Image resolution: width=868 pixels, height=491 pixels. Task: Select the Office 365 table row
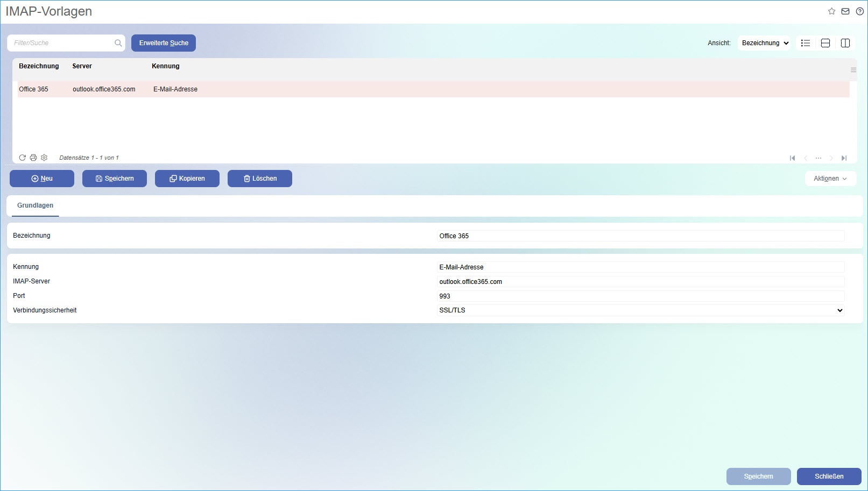(433, 89)
